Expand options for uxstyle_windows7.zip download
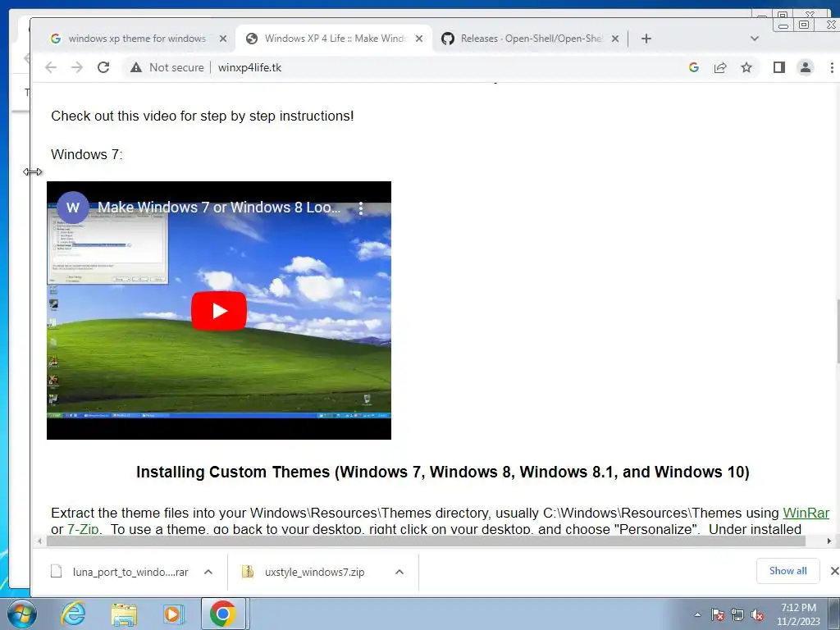 click(x=399, y=572)
